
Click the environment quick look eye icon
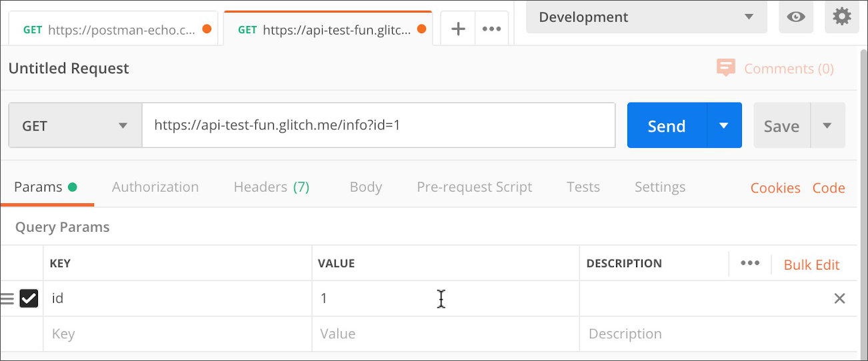tap(796, 17)
